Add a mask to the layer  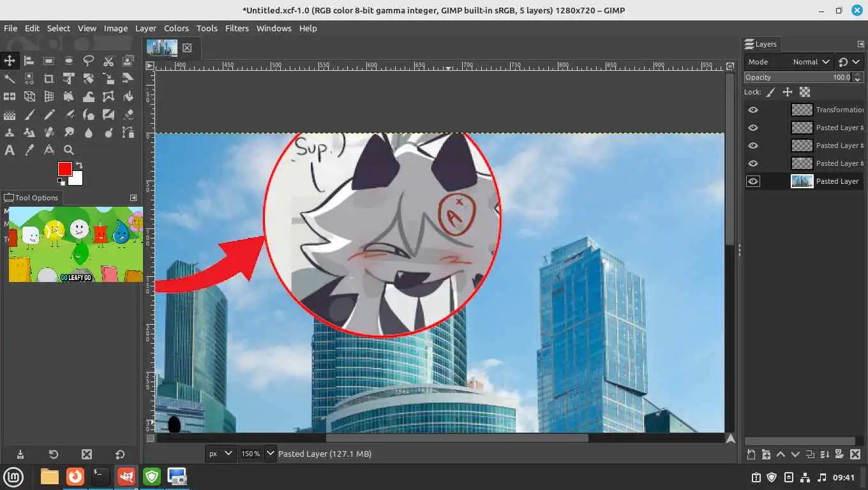tap(839, 454)
